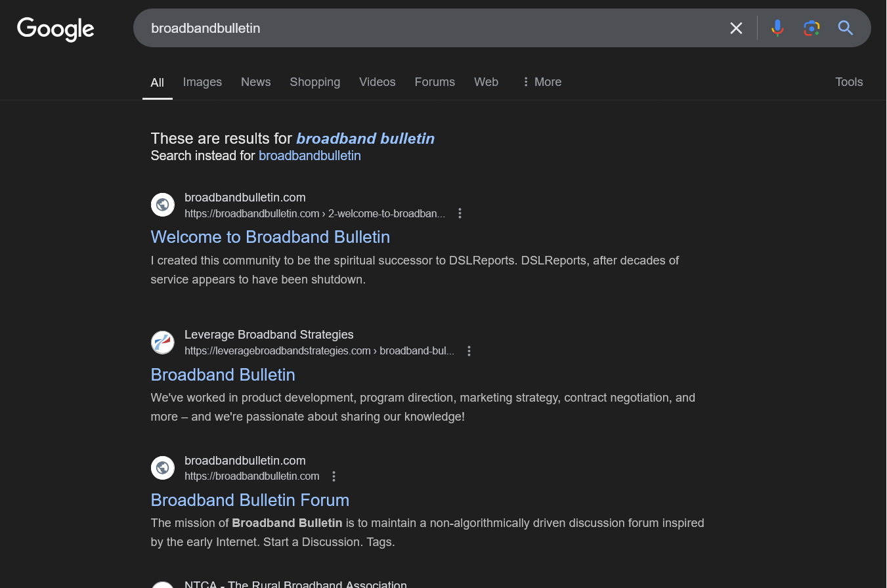Click the magnifying glass search button

846,28
